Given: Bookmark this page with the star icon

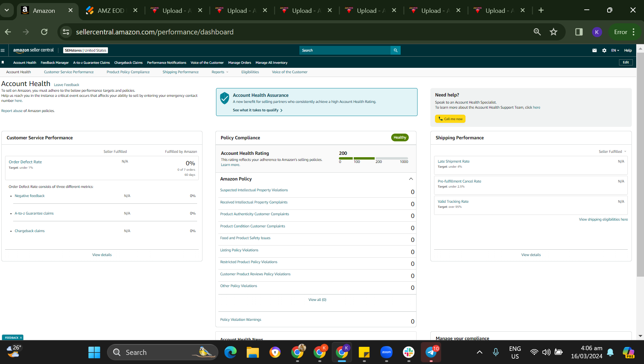Looking at the screenshot, I should click(554, 32).
